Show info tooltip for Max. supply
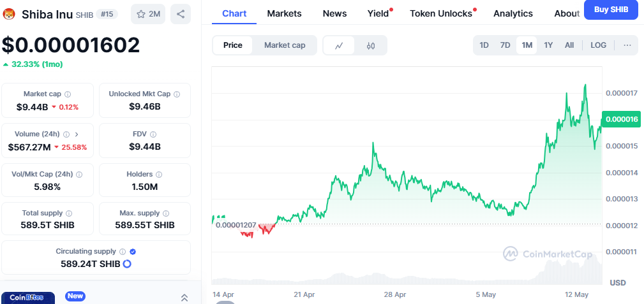 (166, 214)
